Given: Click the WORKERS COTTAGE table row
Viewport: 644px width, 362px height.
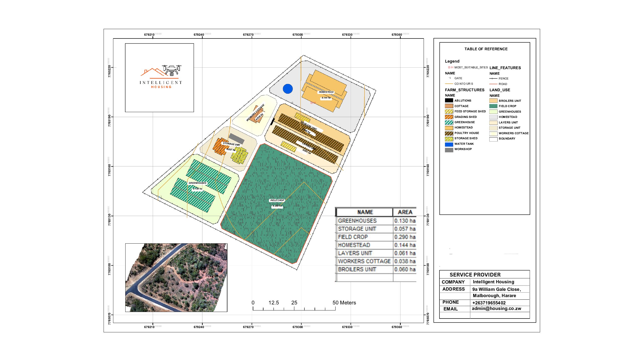Looking at the screenshot, I should point(376,261).
